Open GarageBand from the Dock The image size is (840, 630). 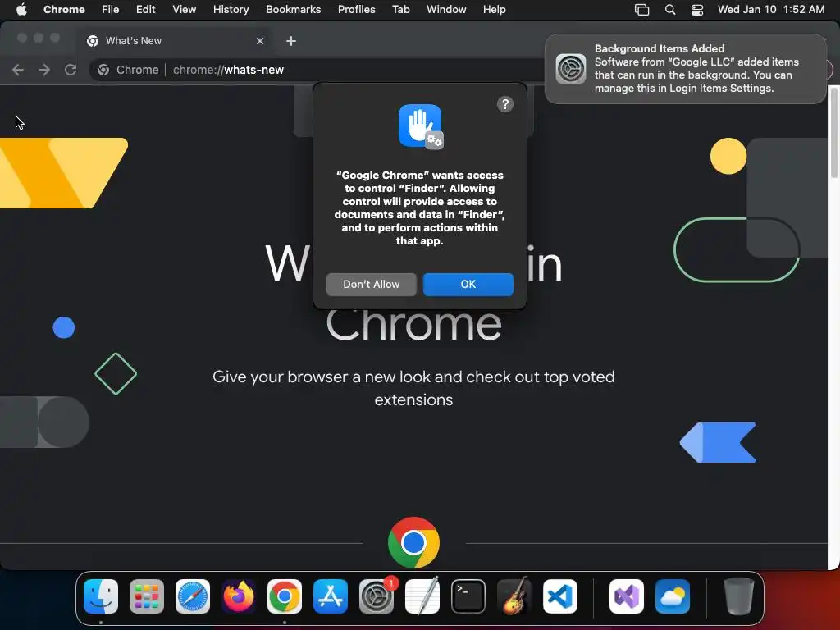click(514, 596)
